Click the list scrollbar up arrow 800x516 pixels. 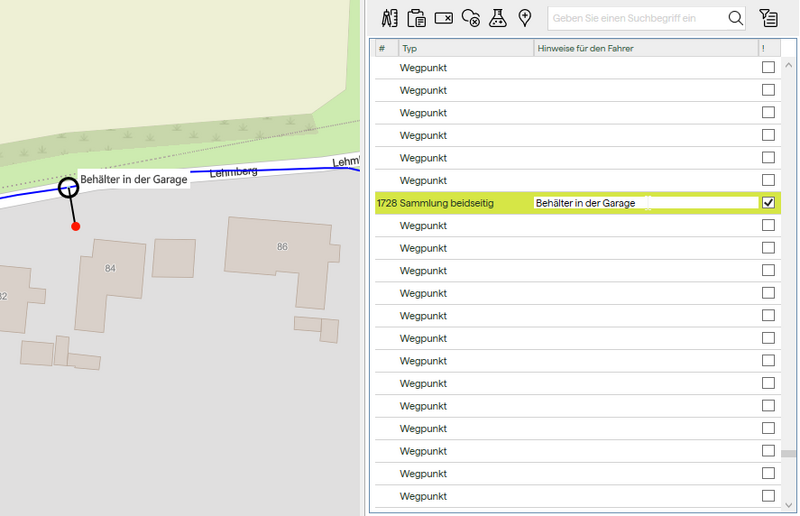(788, 65)
